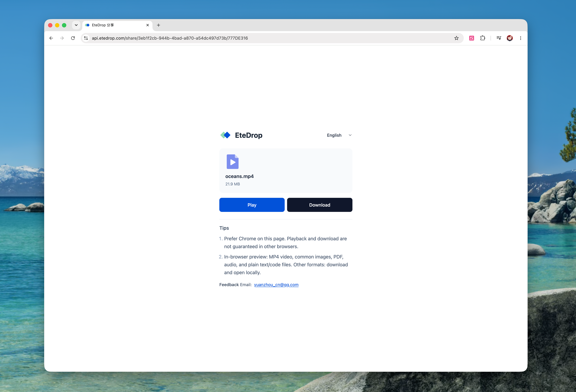Open site information icon in address bar
The image size is (576, 392).
pos(86,38)
